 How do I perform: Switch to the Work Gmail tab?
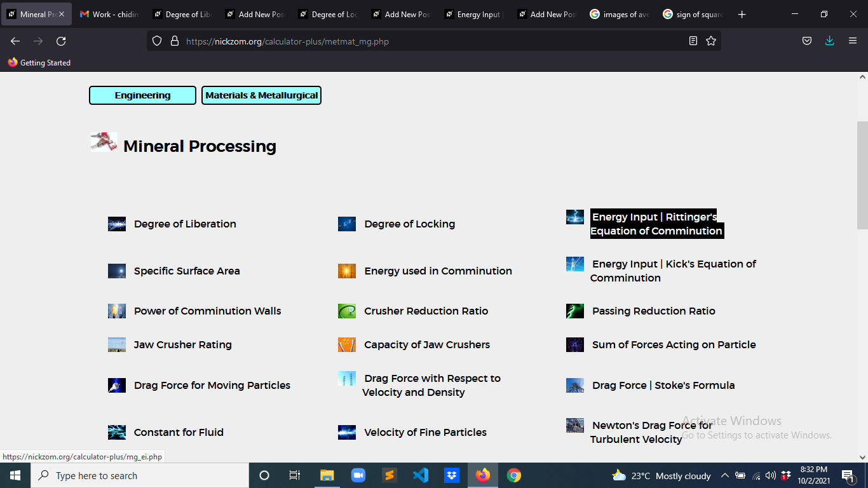pyautogui.click(x=109, y=14)
